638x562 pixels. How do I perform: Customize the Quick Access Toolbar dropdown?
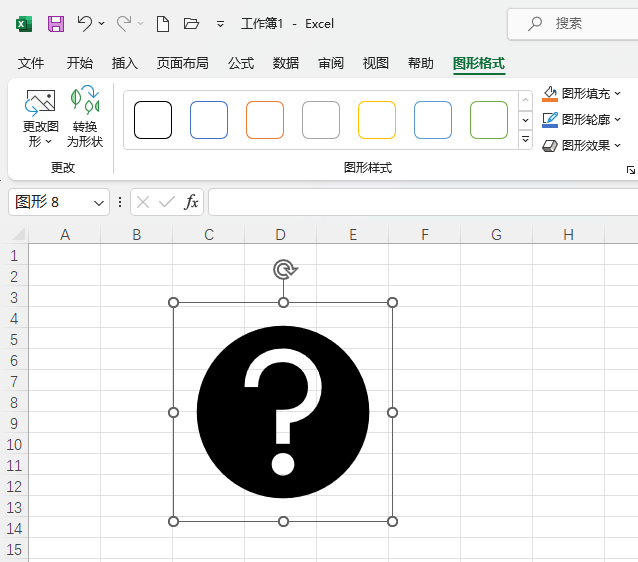[x=220, y=24]
